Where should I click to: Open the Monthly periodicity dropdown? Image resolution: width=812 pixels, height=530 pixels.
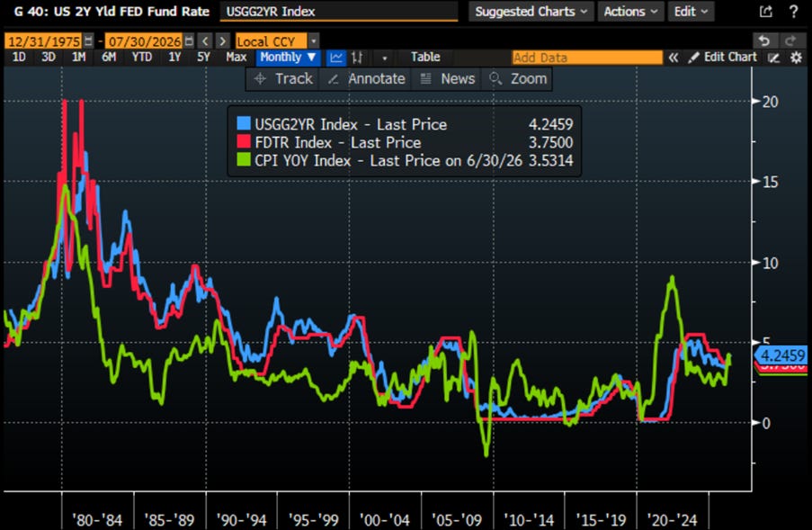click(288, 57)
